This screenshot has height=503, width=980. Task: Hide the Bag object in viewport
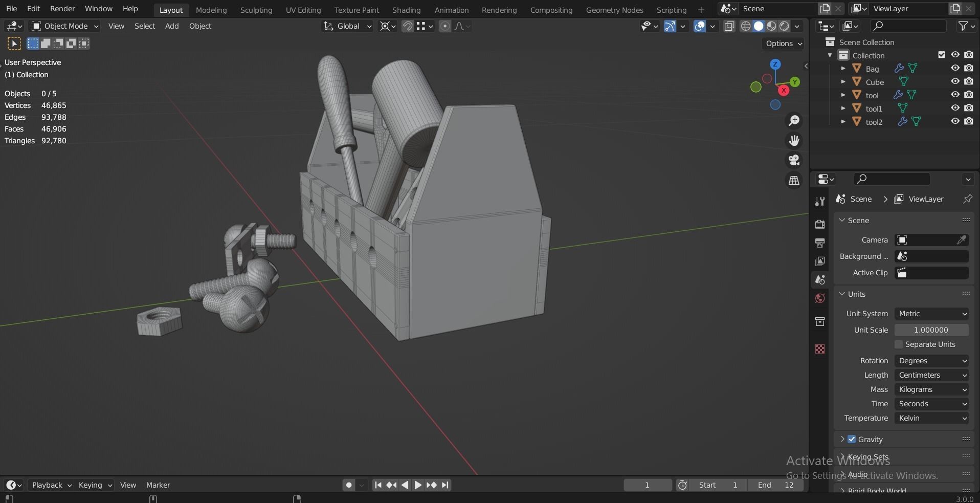(955, 68)
